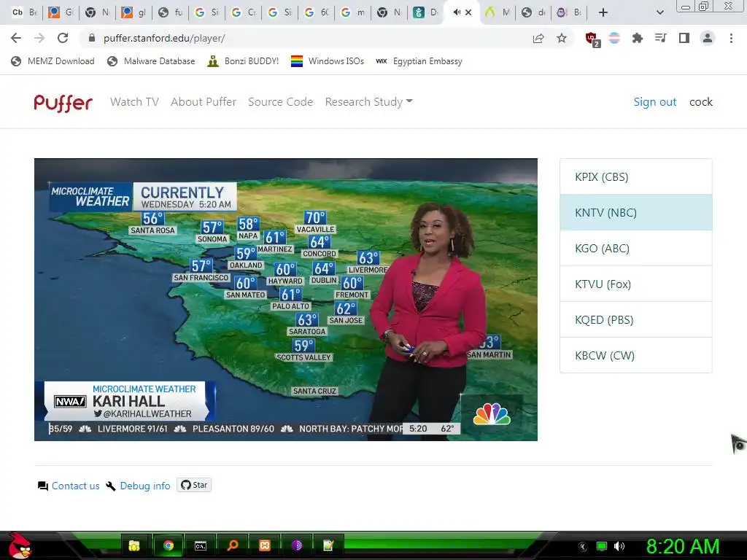Click the GitHub Star button
The width and height of the screenshot is (747, 560).
pyautogui.click(x=194, y=485)
